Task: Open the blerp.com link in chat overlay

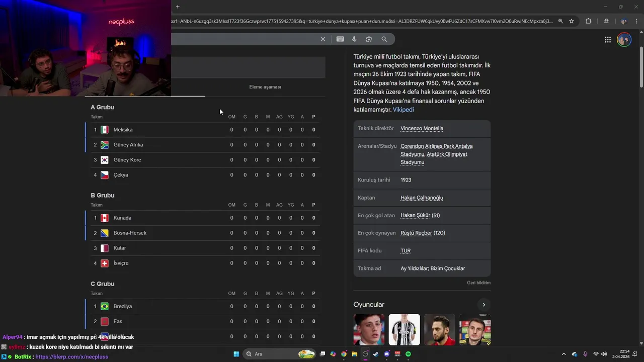Action: pos(71,356)
